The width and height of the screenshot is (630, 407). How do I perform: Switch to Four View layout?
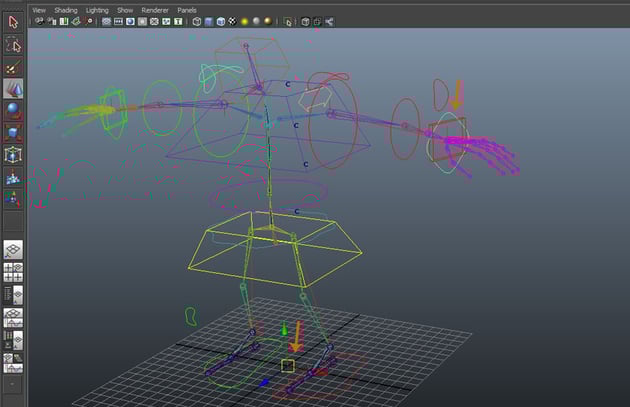pyautogui.click(x=14, y=272)
